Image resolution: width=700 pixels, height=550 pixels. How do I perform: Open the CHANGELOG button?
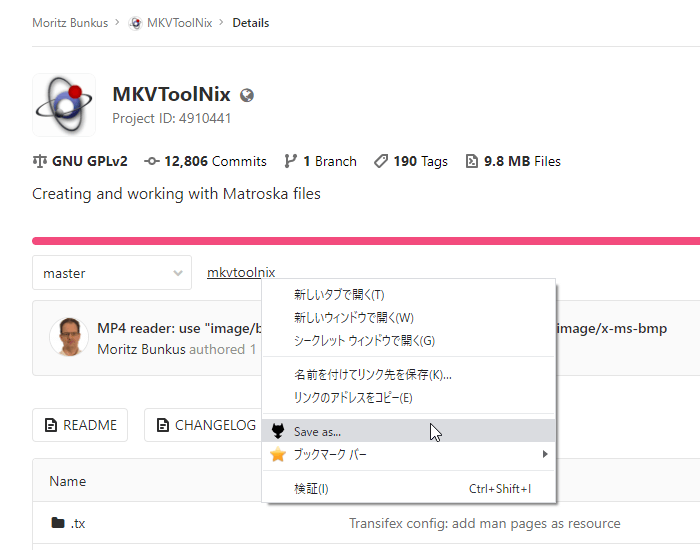click(203, 425)
